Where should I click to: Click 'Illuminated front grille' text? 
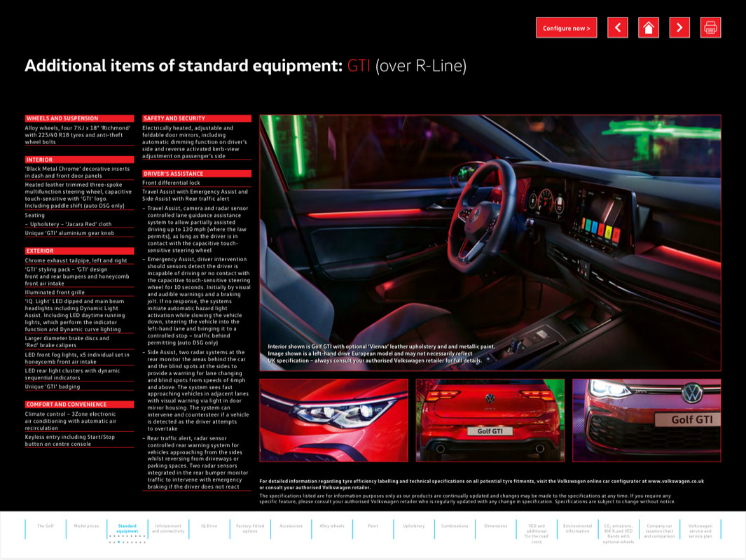coord(55,293)
